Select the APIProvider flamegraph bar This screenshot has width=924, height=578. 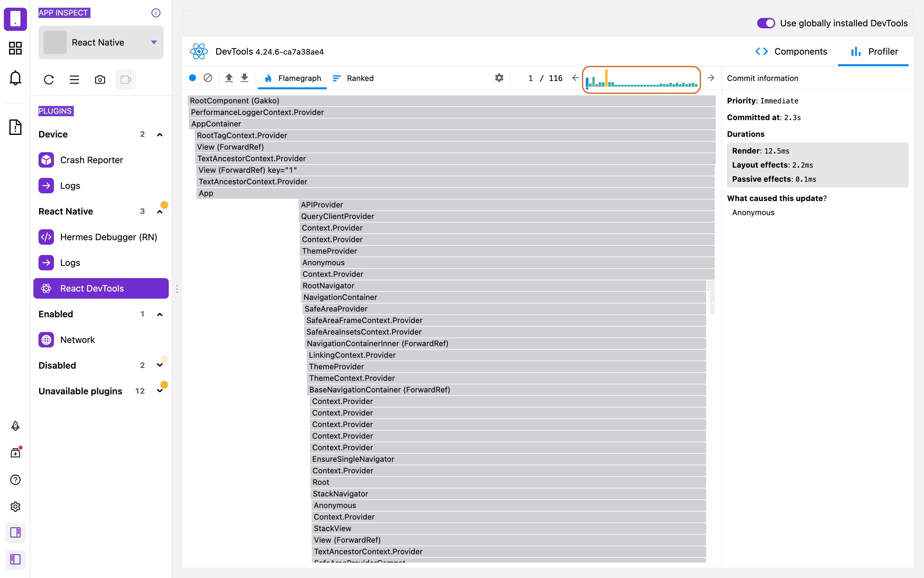(506, 205)
